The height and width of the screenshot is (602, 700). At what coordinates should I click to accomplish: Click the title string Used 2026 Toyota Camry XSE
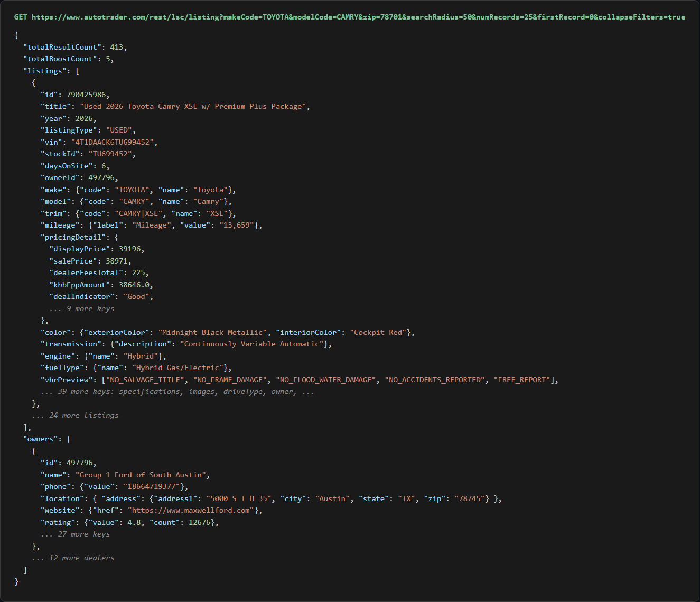[x=193, y=106]
